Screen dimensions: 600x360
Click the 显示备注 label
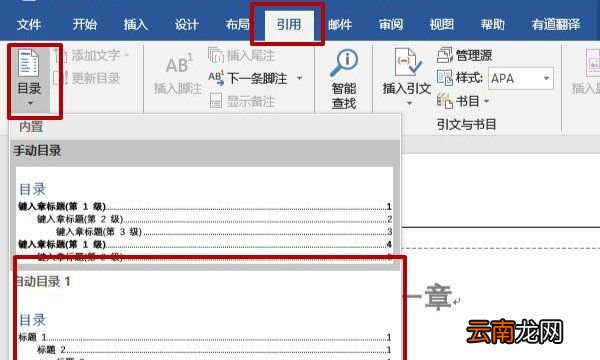tap(251, 102)
